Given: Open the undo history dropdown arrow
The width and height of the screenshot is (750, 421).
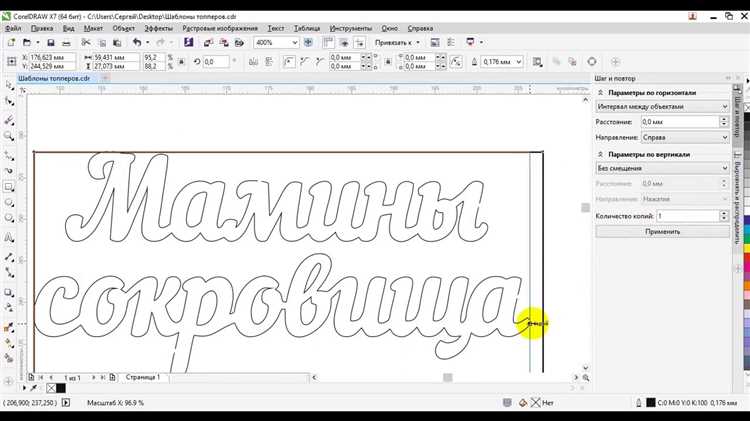Looking at the screenshot, I should (x=147, y=43).
